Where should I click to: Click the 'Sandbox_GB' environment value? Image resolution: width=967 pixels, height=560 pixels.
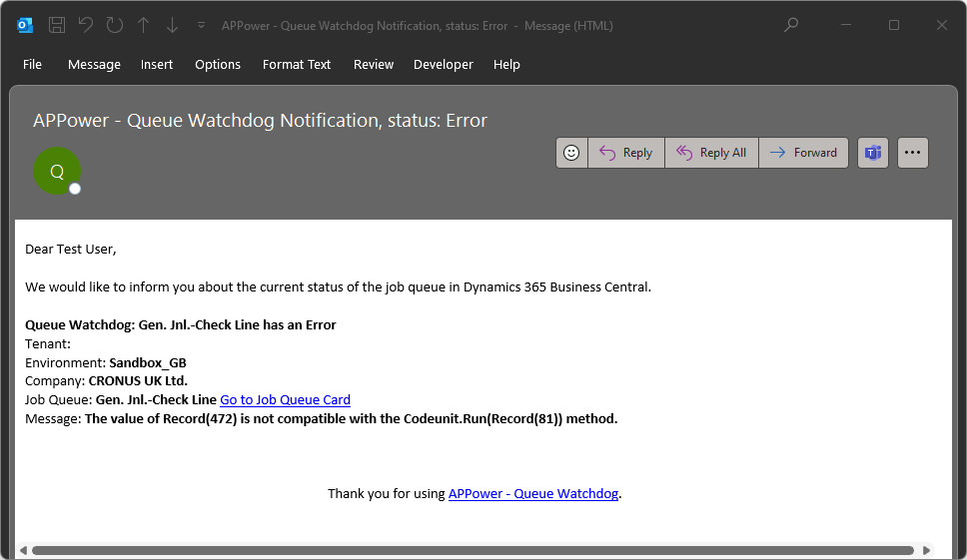pyautogui.click(x=148, y=363)
